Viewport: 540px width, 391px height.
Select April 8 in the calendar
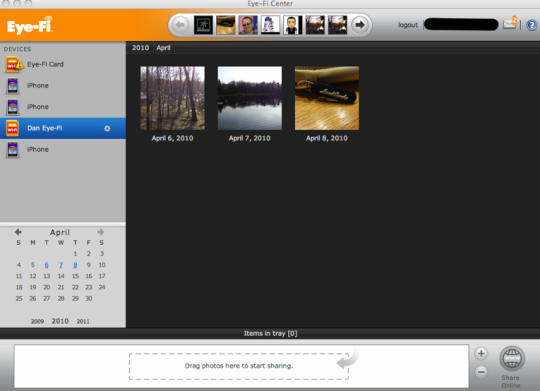(75, 265)
